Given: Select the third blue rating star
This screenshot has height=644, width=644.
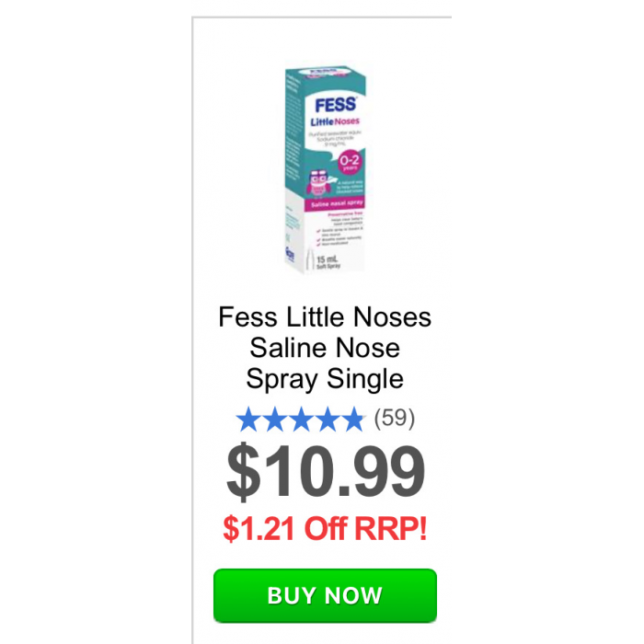Looking at the screenshot, I should [x=301, y=420].
